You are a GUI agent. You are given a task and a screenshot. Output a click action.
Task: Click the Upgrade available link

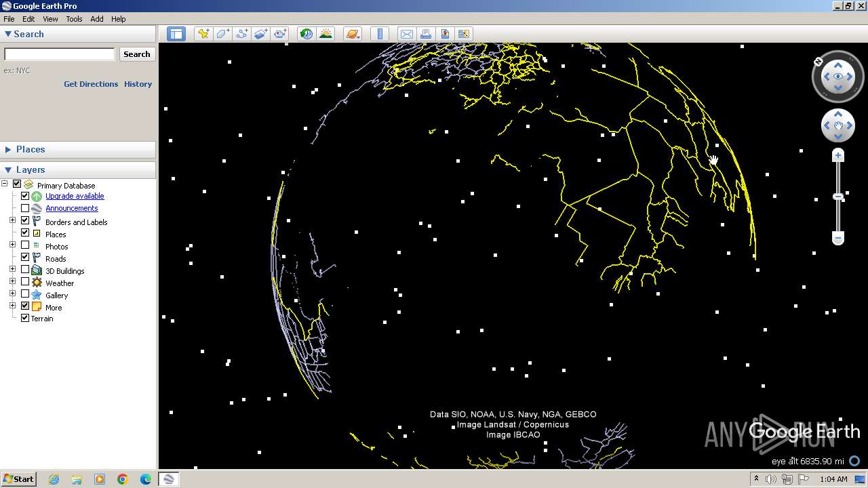75,196
